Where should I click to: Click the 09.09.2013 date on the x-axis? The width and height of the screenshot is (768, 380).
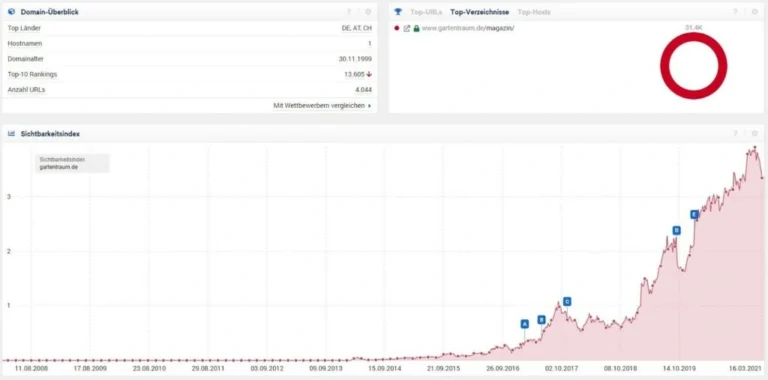[326, 368]
